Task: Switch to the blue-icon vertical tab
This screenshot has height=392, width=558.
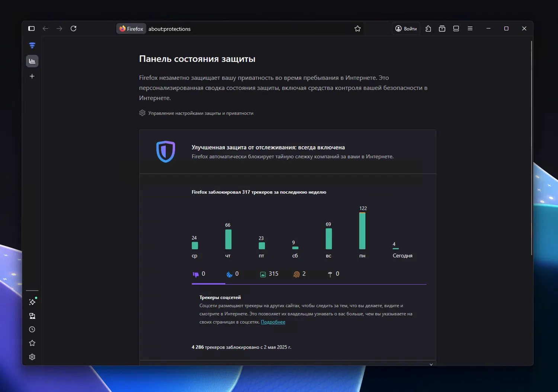Action: point(32,46)
